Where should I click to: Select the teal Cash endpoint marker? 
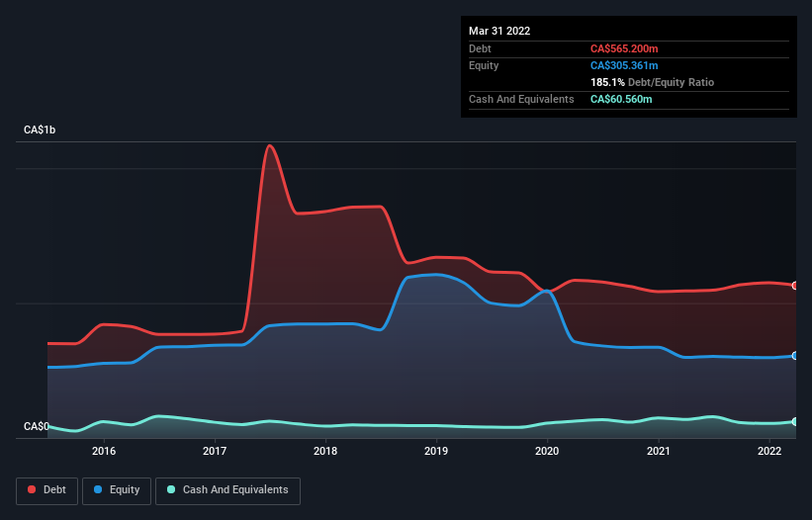(795, 422)
